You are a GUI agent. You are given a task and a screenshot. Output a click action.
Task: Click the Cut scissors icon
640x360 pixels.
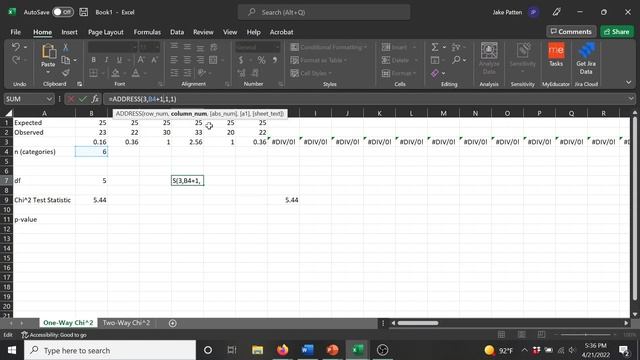65,48
